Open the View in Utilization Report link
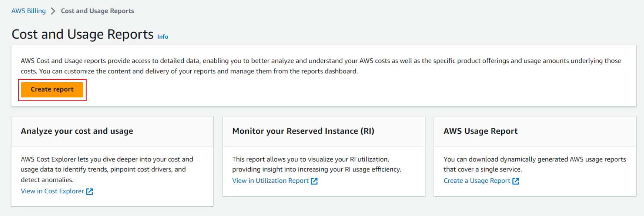Viewport: 644px width, 216px height. click(x=270, y=181)
